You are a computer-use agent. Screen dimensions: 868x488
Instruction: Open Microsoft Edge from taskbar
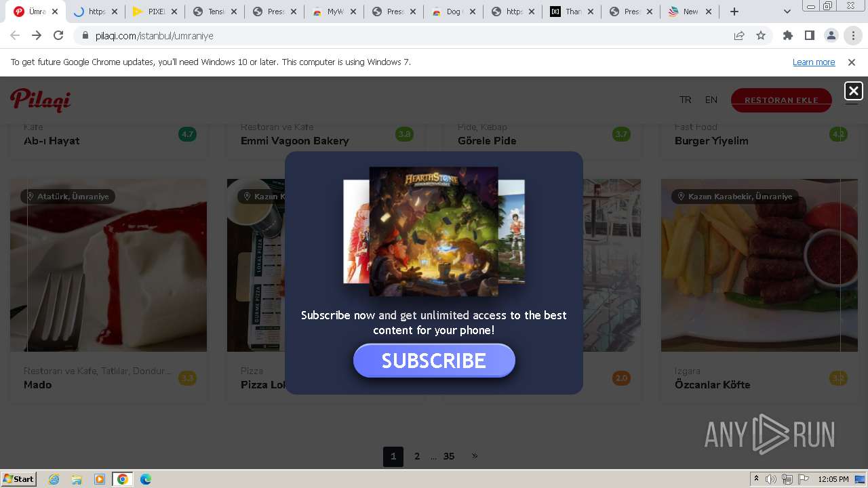[x=146, y=479]
